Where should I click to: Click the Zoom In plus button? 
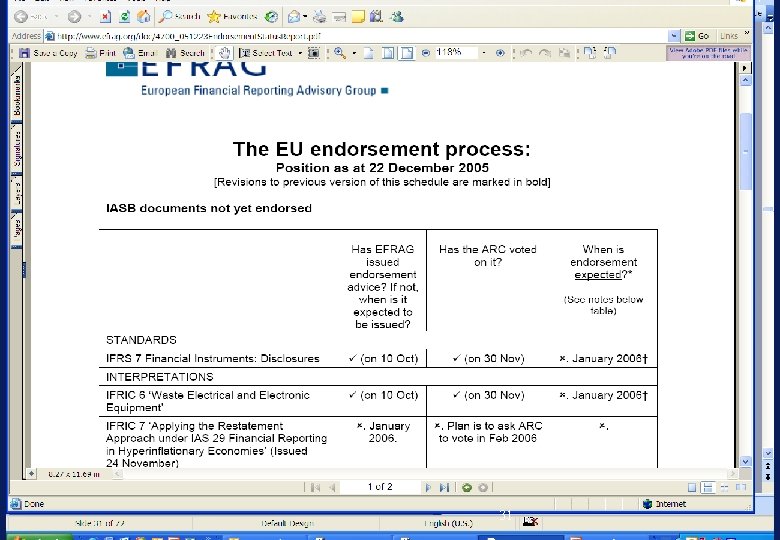(x=500, y=53)
